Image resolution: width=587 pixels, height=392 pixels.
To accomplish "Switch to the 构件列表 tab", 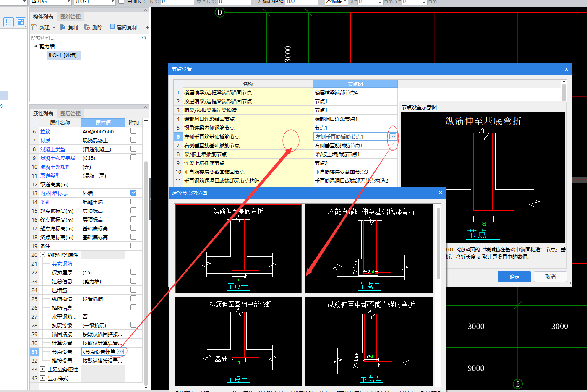I will point(43,17).
